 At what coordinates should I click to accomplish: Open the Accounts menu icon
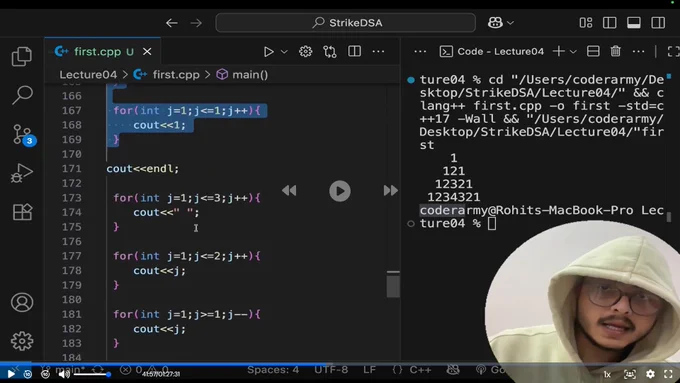pos(22,302)
